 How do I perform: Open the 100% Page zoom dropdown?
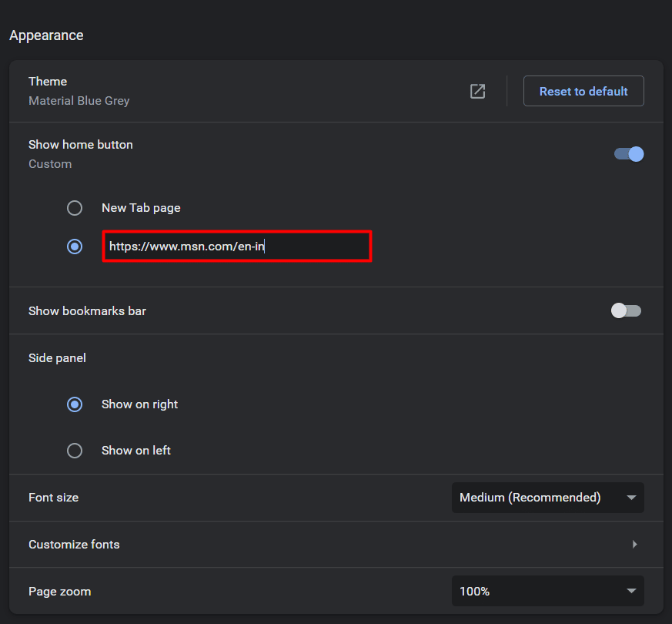(x=548, y=591)
